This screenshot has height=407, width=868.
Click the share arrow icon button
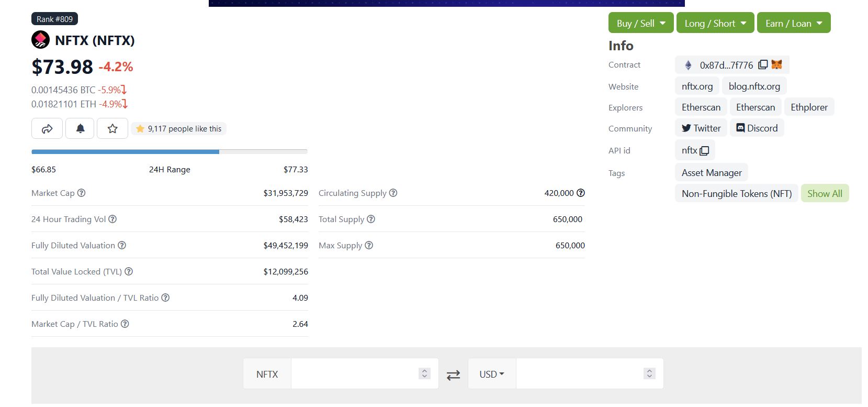47,128
